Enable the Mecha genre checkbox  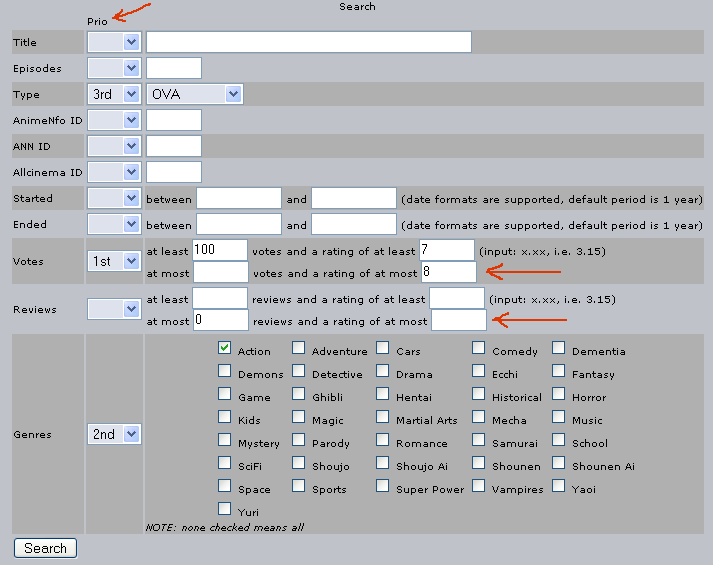point(479,418)
